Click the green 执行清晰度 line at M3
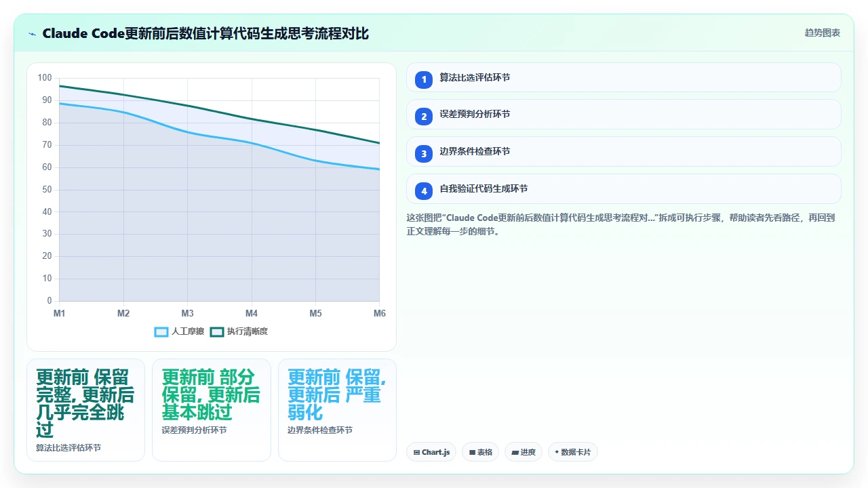The width and height of the screenshot is (868, 488). click(x=187, y=106)
